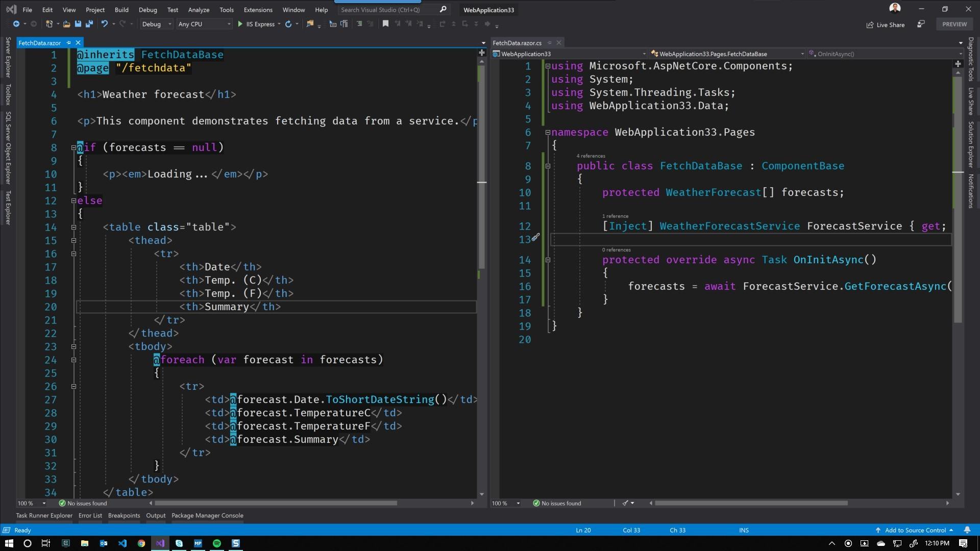Toggle the pin on FetchData.razor.cs tab

click(x=550, y=43)
